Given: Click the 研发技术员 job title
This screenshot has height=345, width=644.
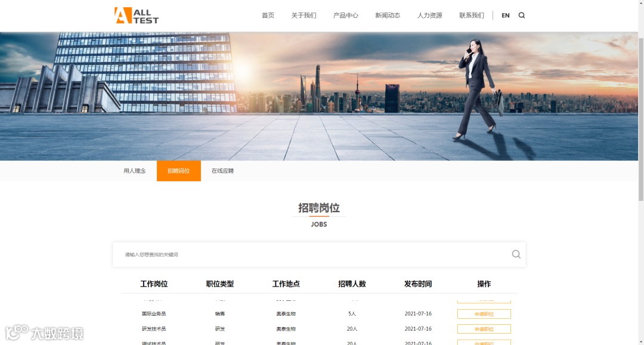Looking at the screenshot, I should [x=154, y=329].
